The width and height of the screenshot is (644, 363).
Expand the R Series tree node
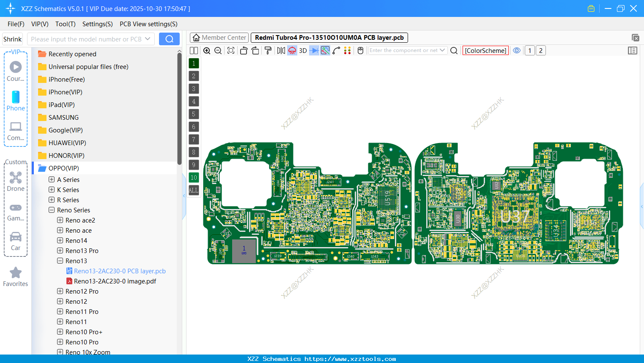(x=52, y=200)
